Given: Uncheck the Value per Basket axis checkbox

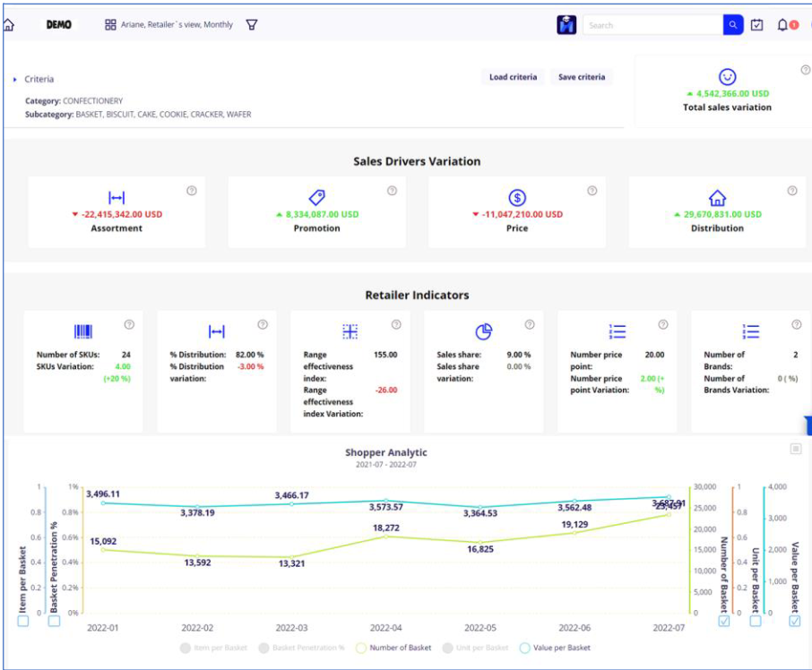Looking at the screenshot, I should [x=794, y=621].
